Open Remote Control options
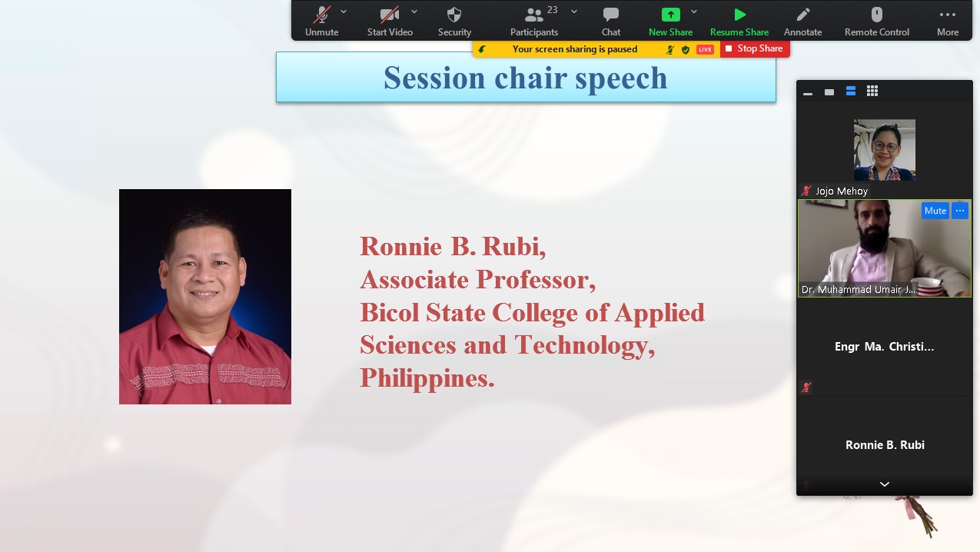This screenshot has width=980, height=552. point(877,22)
